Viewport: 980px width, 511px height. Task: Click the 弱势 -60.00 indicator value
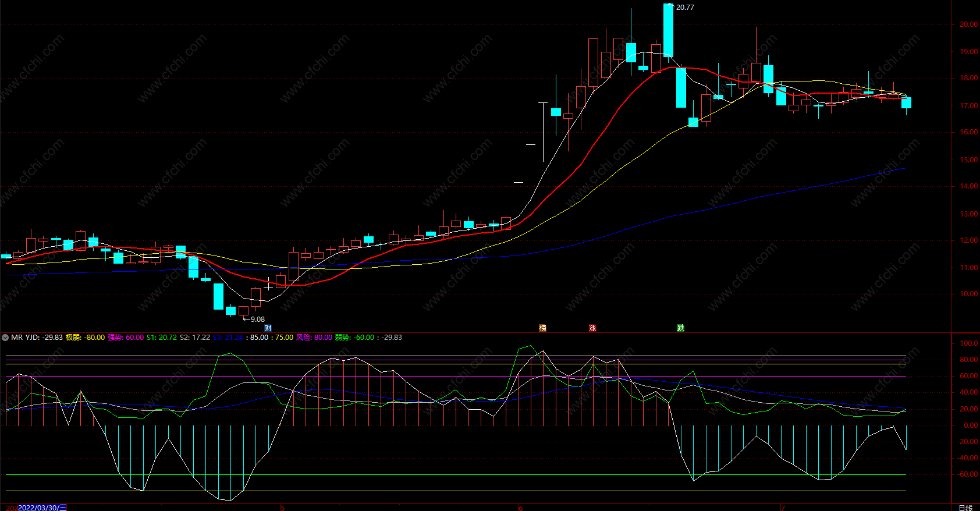pyautogui.click(x=354, y=338)
